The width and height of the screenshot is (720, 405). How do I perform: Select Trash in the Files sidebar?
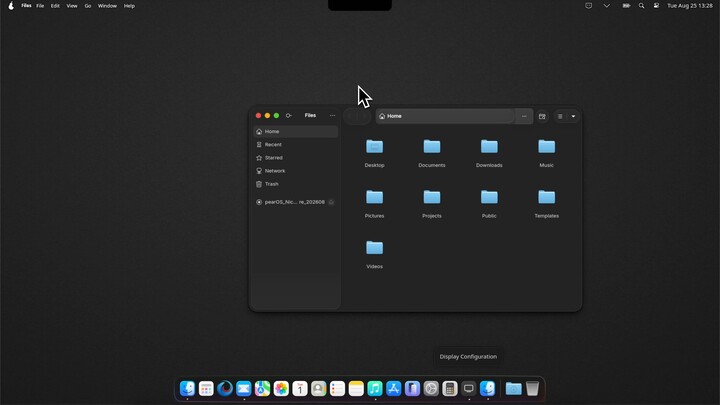296,184
